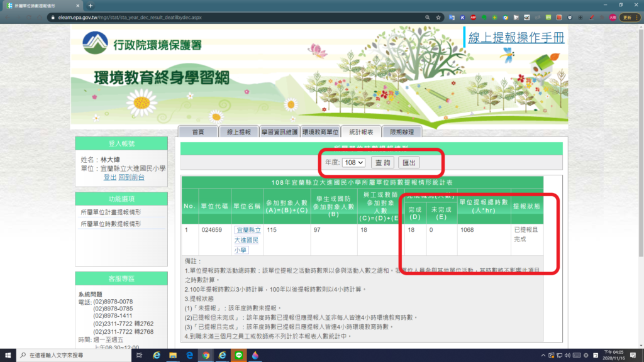Viewport: 644px width, 362px height.
Task: Open the 線上提報操作手冊 link
Action: [x=516, y=37]
